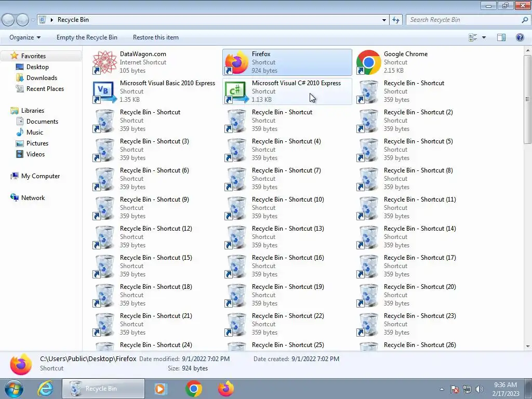Open the recent pages dropdown beside Forward button
This screenshot has height=399, width=532.
[x=33, y=20]
